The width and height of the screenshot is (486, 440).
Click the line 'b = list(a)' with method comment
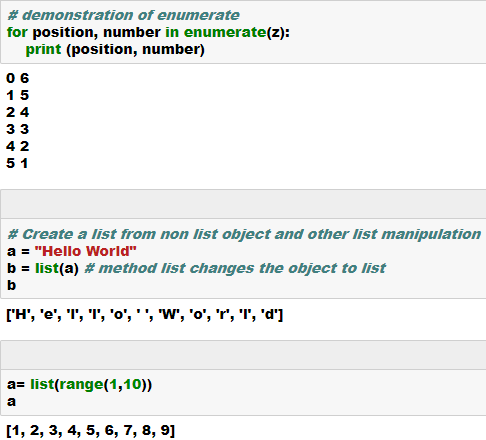pos(196,268)
